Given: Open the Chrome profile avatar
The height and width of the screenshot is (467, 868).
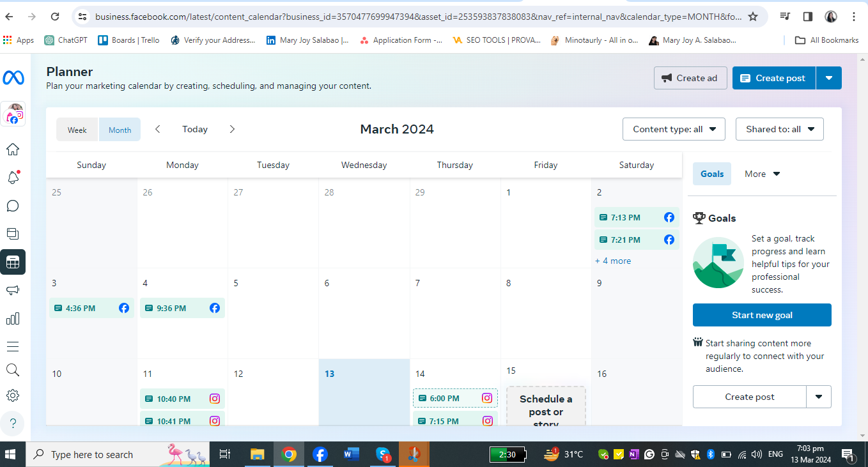Looking at the screenshot, I should coord(831,17).
